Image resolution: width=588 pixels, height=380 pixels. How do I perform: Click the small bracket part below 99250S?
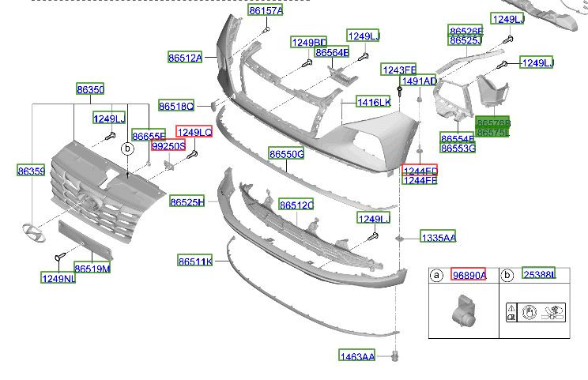coord(168,164)
